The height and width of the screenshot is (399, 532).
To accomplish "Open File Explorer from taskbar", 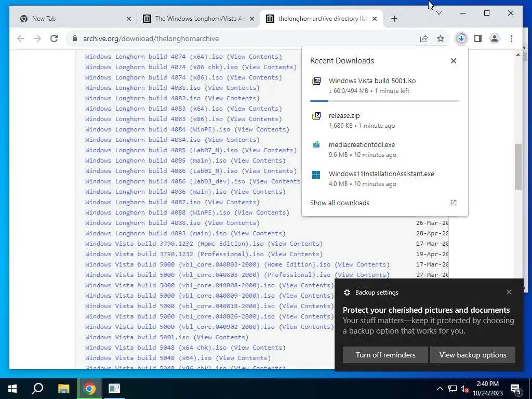I will point(63,389).
